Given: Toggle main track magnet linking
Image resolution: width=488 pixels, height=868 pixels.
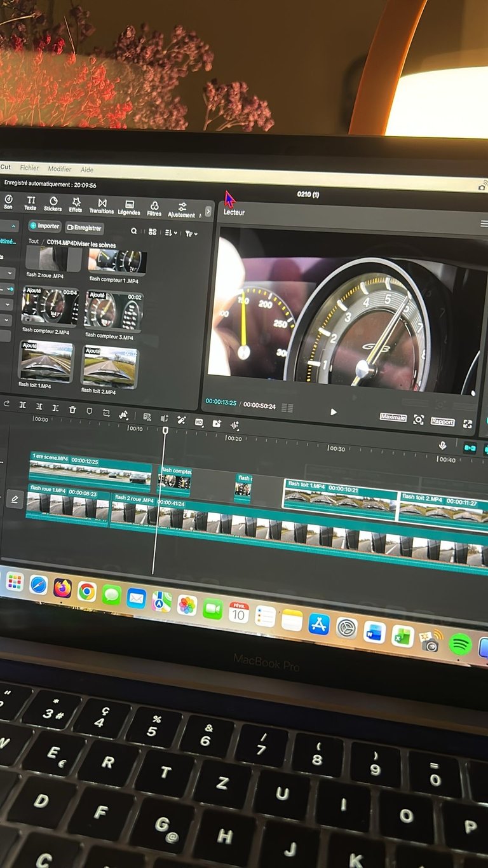Looking at the screenshot, I should click(470, 448).
